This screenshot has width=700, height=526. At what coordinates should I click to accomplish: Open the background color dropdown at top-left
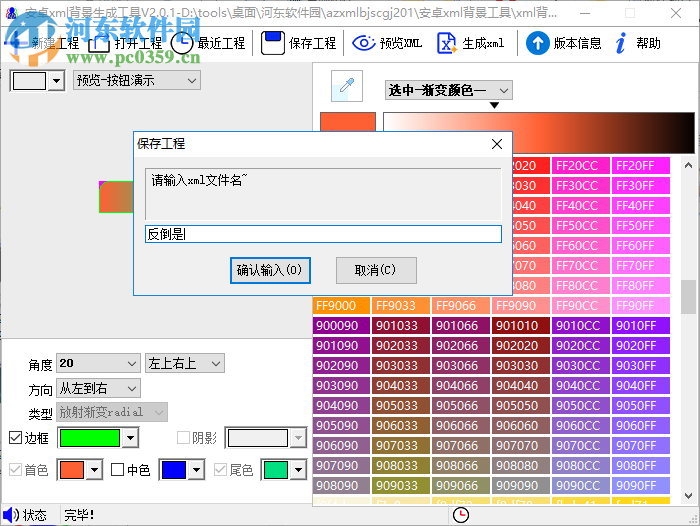click(x=56, y=81)
